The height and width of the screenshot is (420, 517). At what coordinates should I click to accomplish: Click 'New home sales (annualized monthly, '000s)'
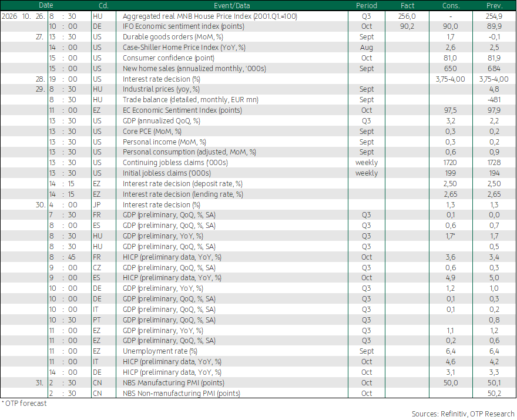coord(194,69)
